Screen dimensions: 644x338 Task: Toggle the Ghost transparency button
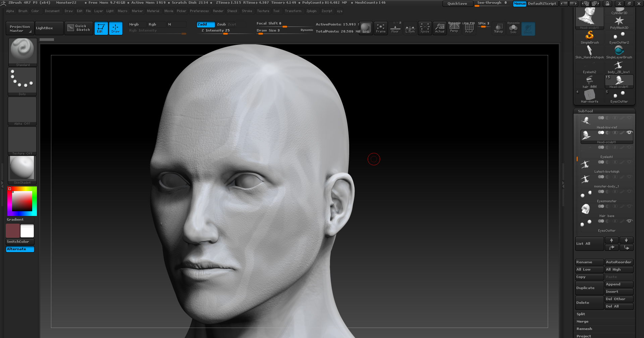[x=528, y=28]
